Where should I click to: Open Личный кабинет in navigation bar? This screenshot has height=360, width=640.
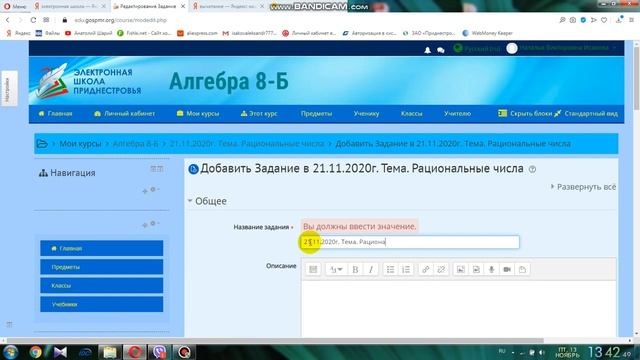click(x=124, y=113)
